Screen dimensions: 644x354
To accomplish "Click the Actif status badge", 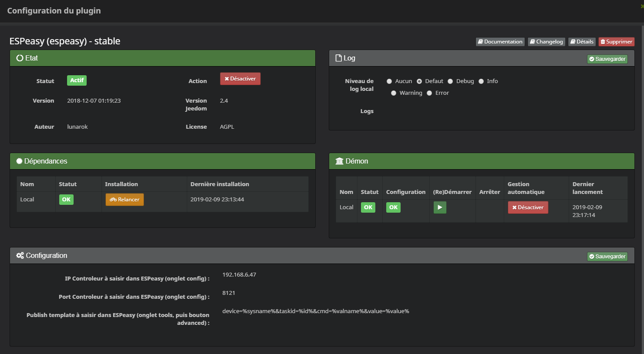I will coord(77,80).
